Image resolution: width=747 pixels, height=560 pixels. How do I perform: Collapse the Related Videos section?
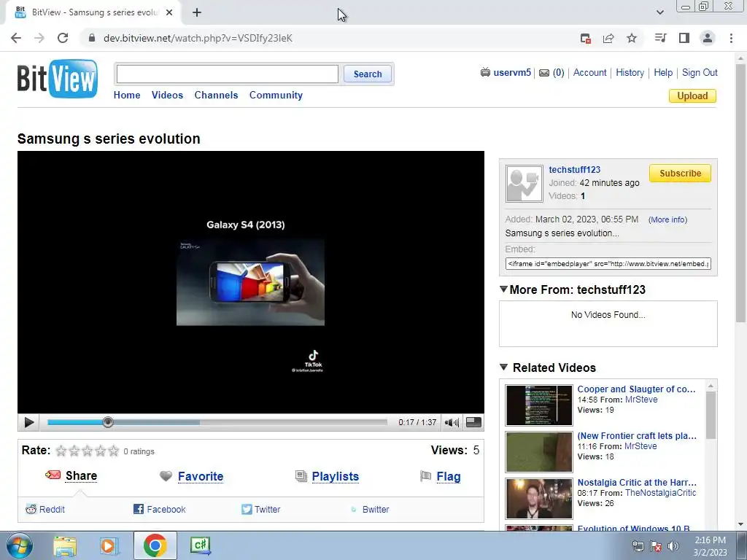503,367
